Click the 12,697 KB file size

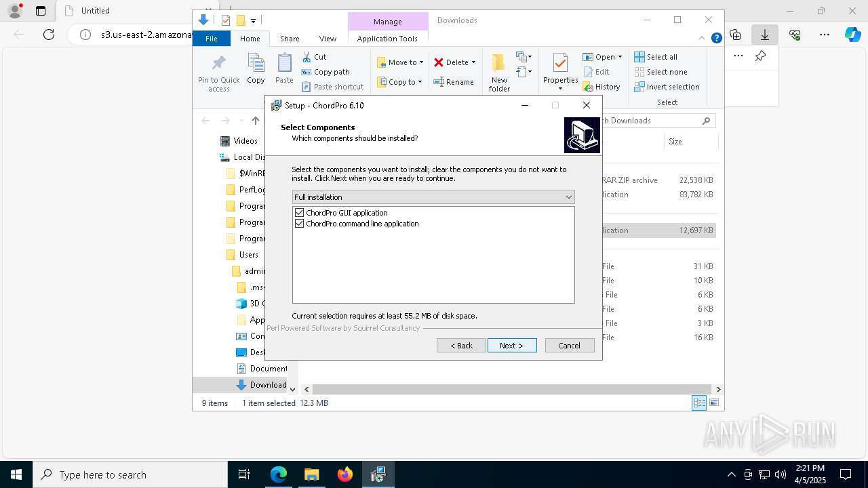point(696,230)
